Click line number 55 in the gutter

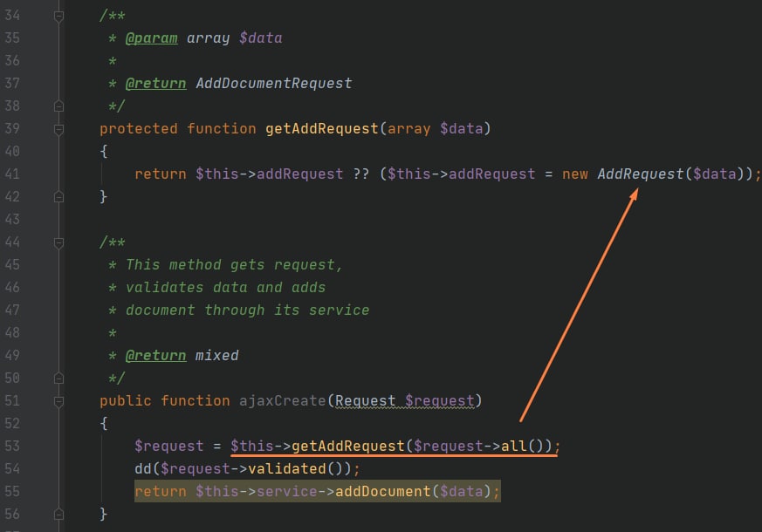(12, 491)
